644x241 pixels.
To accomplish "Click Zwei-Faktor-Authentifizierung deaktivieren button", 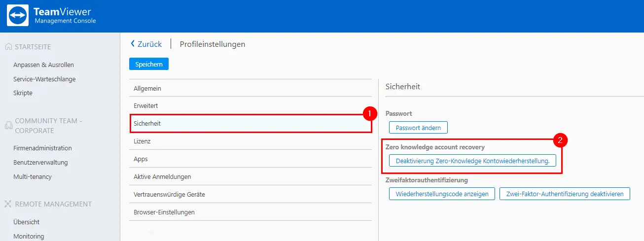I will point(565,194).
